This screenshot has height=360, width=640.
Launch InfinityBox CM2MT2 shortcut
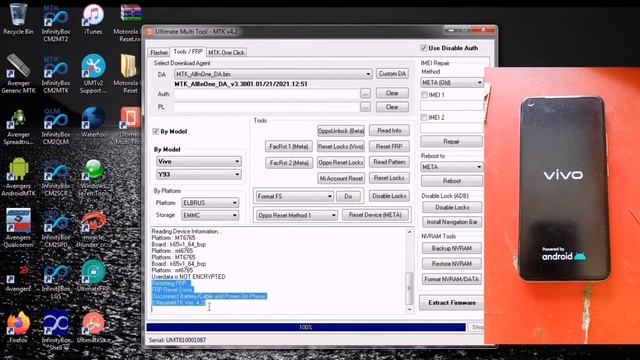coord(56,24)
